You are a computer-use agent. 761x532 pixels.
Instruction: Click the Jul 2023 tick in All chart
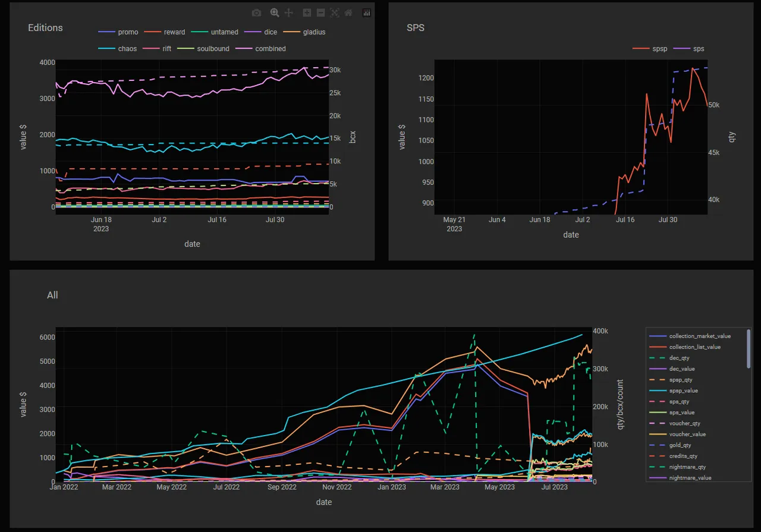point(554,487)
